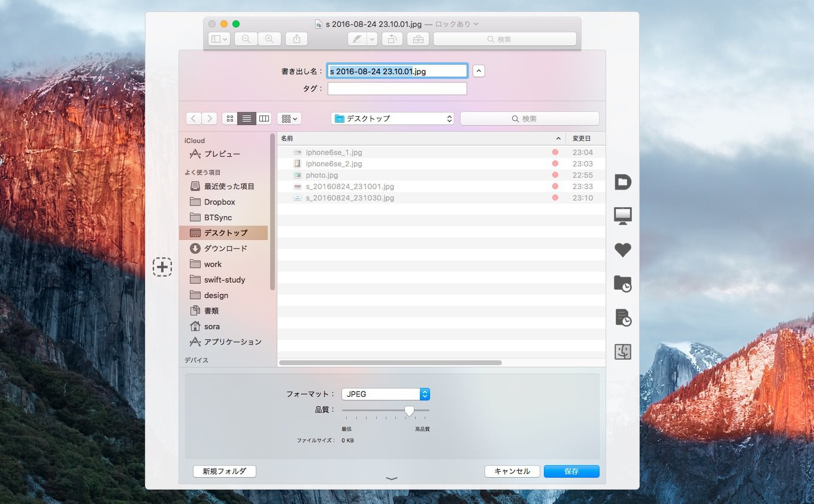Viewport: 814px width, 504px height.
Task: Open the highlighter pen dropdown arrow
Action: [x=372, y=39]
